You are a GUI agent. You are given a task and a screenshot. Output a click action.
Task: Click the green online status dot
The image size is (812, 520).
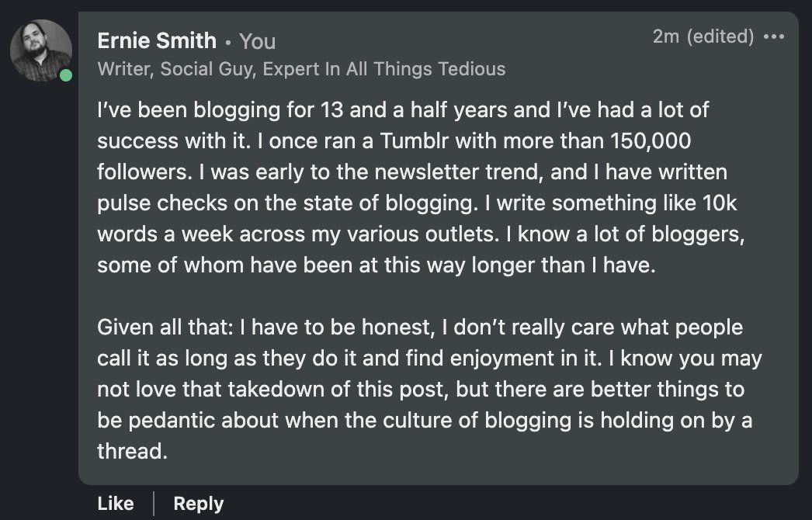point(66,75)
